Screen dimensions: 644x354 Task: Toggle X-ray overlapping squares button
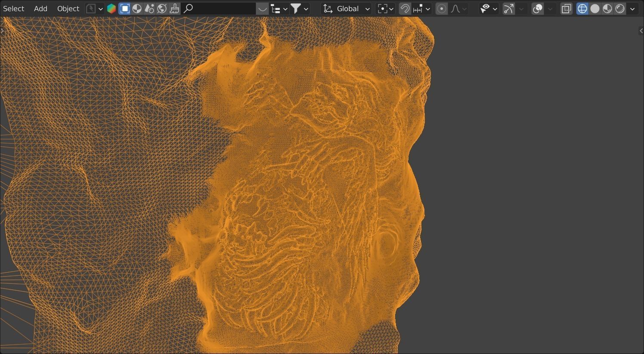pyautogui.click(x=566, y=9)
